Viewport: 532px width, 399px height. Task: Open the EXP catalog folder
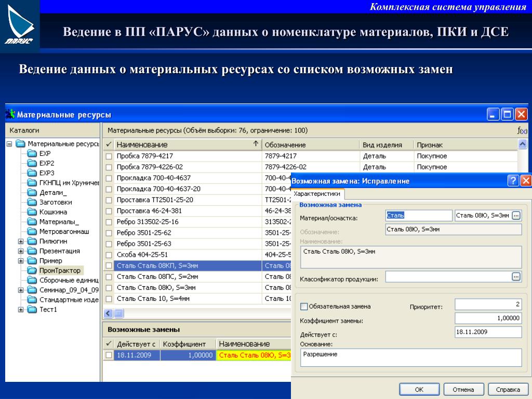coord(45,153)
